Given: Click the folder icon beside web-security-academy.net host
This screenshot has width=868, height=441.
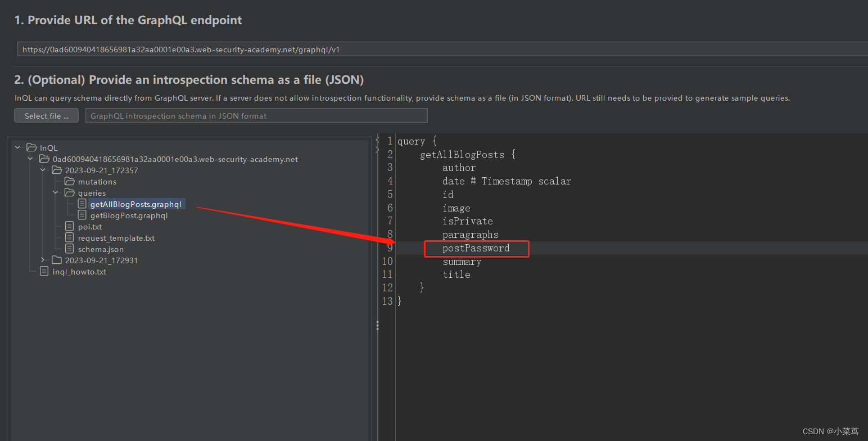Looking at the screenshot, I should (44, 159).
